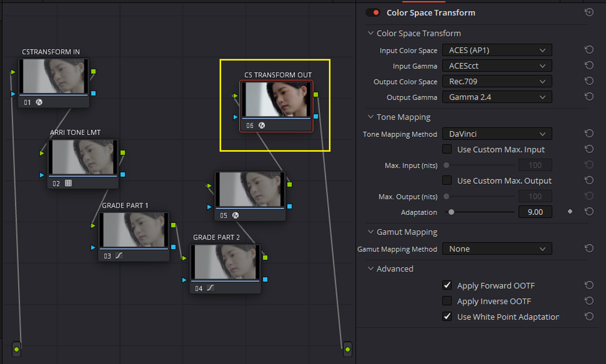The image size is (606, 364).
Task: Click the LUT grid icon on node 02
Action: tap(68, 183)
